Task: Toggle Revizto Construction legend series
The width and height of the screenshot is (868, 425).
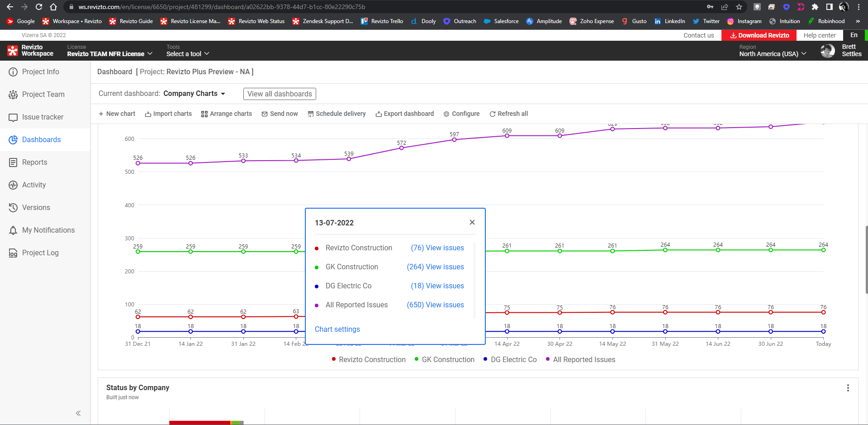Action: (369, 360)
